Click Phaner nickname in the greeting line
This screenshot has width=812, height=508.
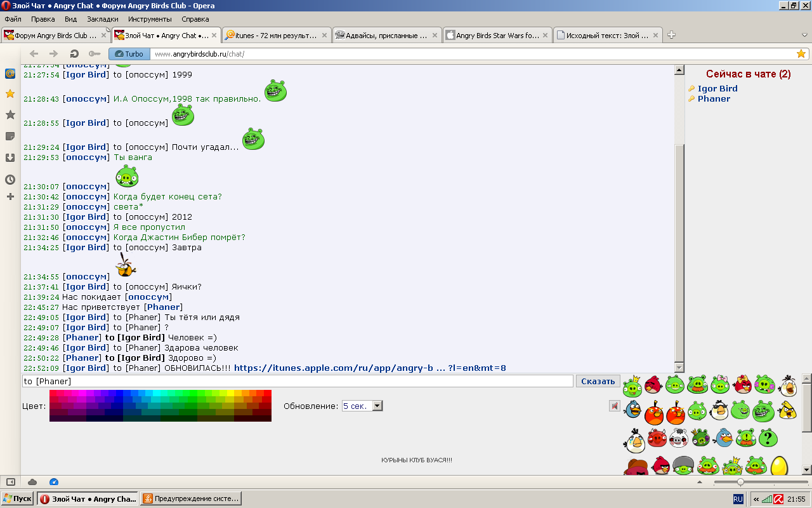164,307
